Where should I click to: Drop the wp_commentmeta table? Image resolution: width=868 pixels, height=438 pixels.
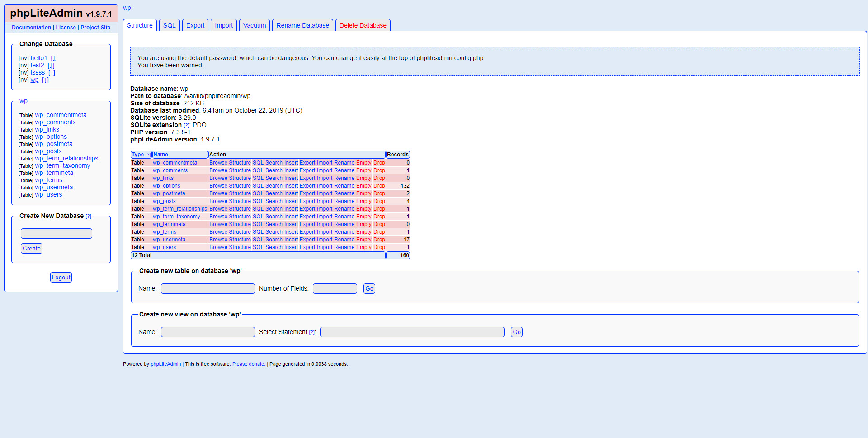tap(379, 163)
